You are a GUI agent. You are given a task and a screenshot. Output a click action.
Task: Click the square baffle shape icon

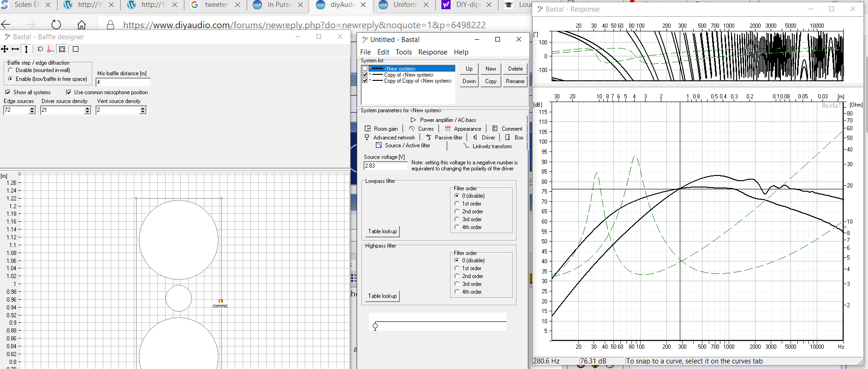click(x=76, y=49)
